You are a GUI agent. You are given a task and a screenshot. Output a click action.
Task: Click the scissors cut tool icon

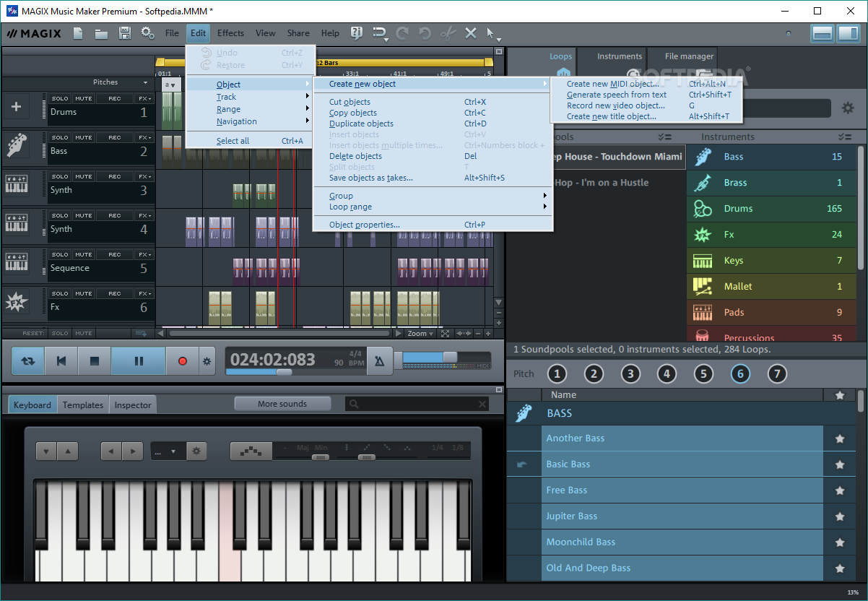coord(448,33)
